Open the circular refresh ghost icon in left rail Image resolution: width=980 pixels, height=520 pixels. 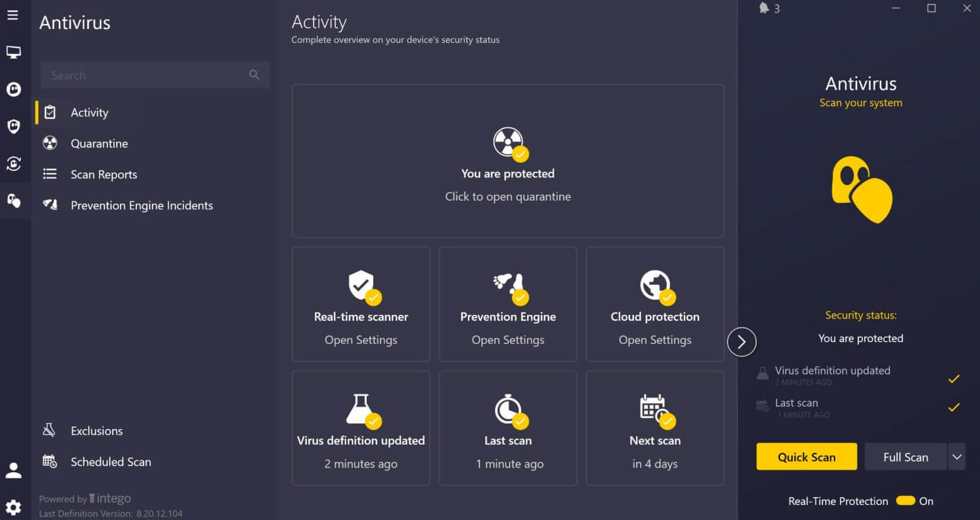click(x=13, y=163)
